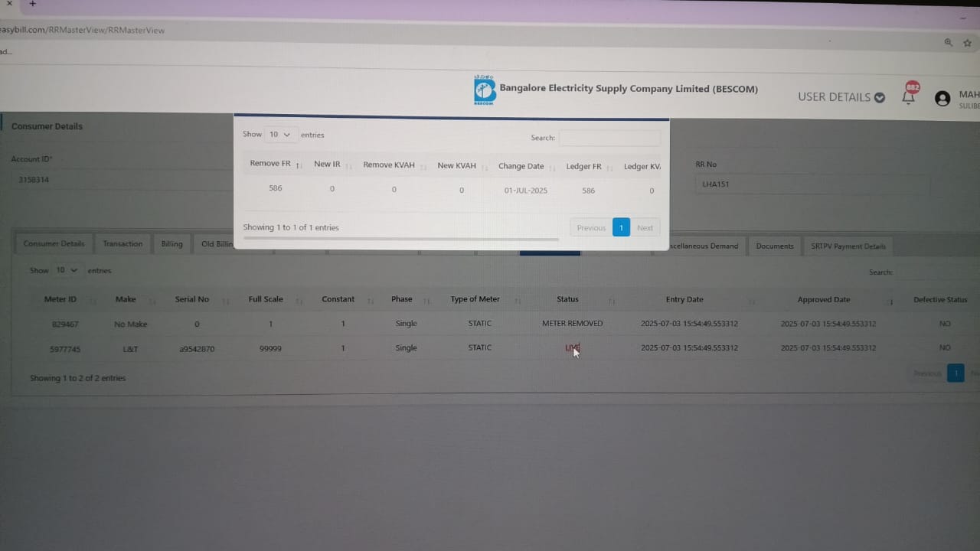Sort meter table by Constant
Viewport: 980px width, 551px height.
pos(338,299)
